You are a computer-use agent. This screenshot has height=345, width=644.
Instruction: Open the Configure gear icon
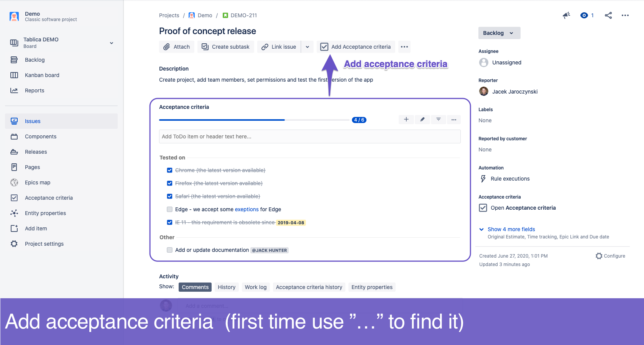[x=599, y=256]
